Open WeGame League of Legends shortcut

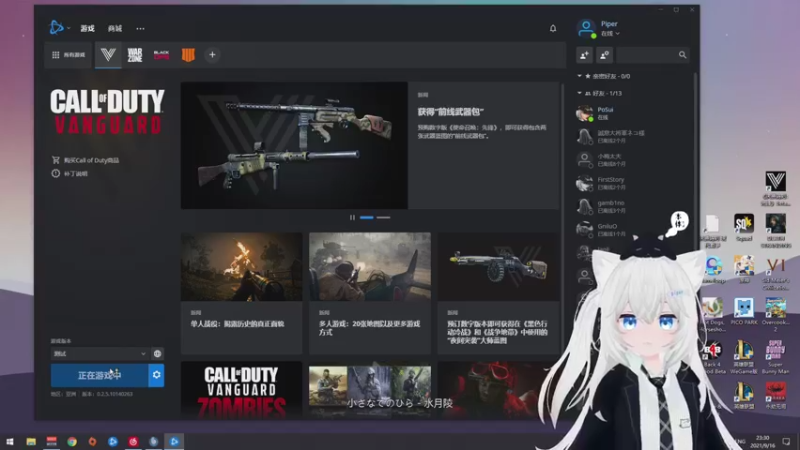click(744, 357)
